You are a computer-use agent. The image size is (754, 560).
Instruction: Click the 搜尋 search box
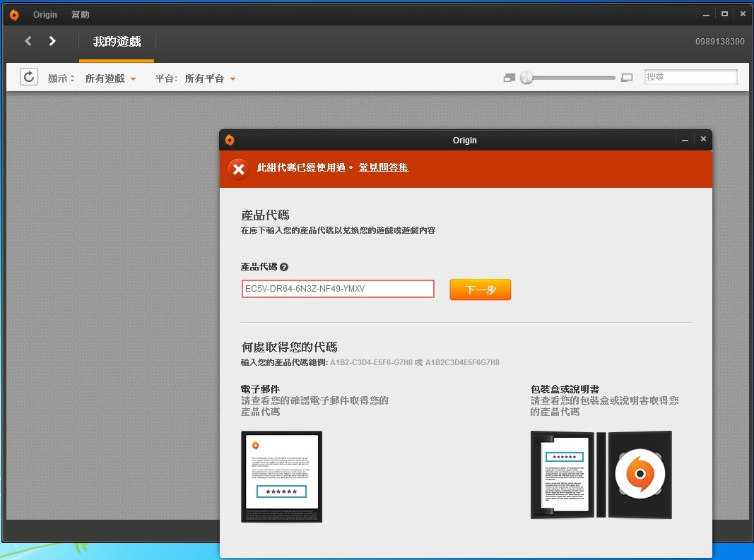690,77
